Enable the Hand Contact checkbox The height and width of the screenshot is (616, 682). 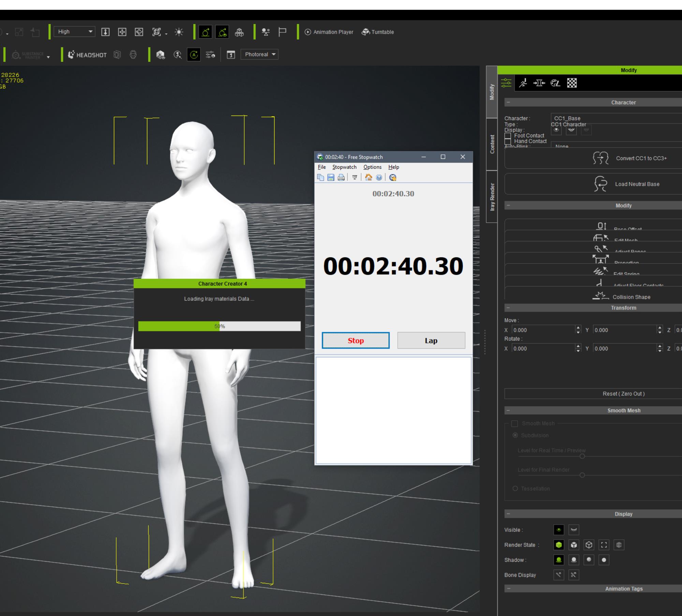(x=508, y=141)
